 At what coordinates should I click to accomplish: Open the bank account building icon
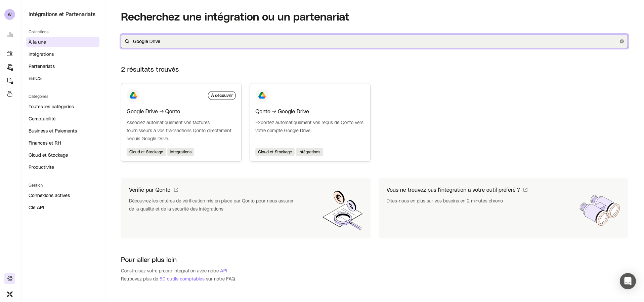click(x=10, y=53)
